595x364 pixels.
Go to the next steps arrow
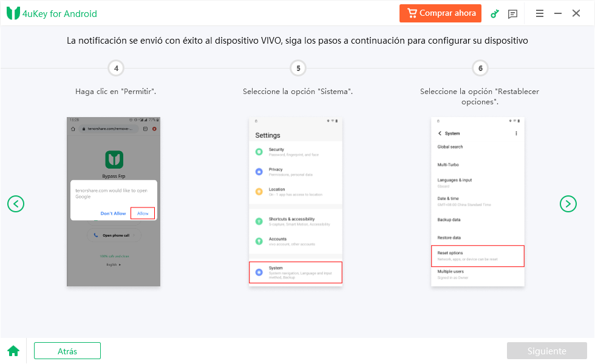(x=568, y=204)
